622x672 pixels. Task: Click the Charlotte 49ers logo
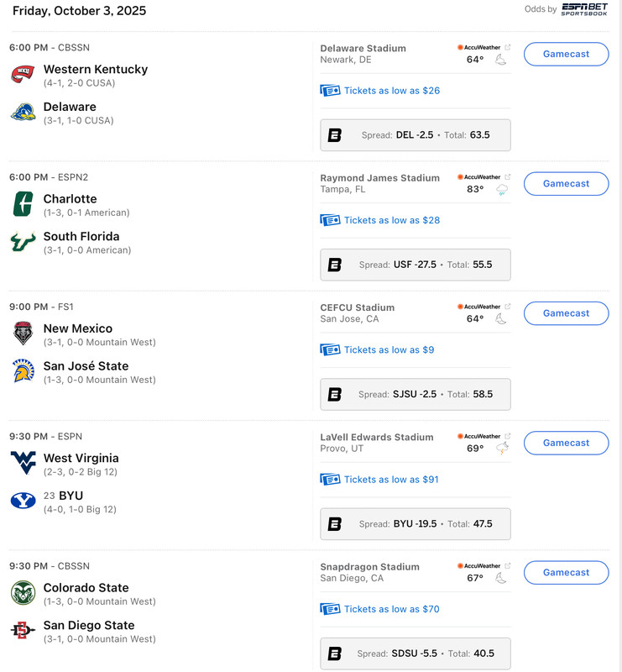tap(23, 204)
